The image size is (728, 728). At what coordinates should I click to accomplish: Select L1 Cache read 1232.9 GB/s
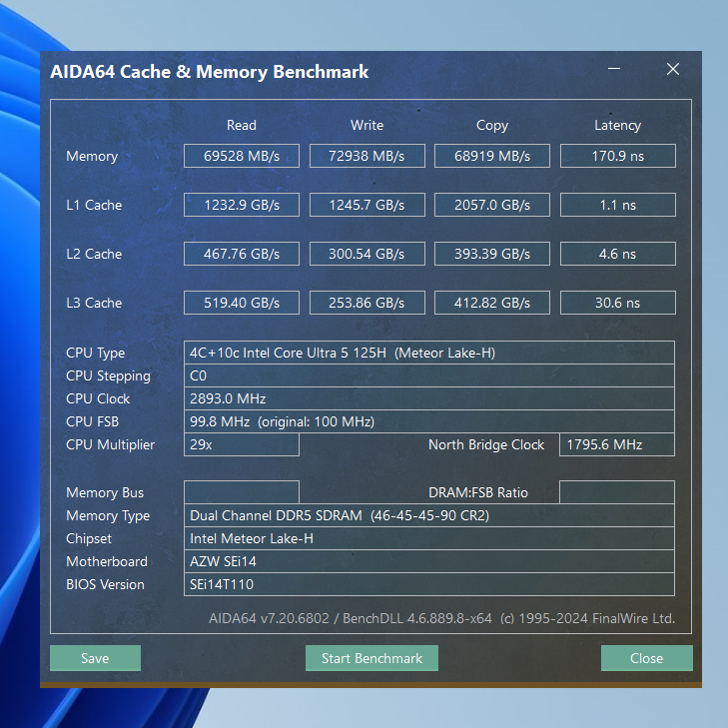tap(242, 205)
